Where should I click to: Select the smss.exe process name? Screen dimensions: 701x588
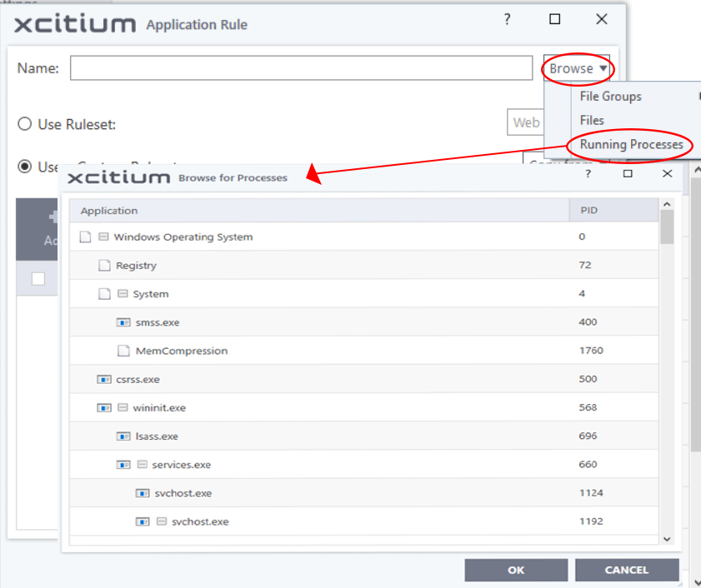pyautogui.click(x=158, y=322)
